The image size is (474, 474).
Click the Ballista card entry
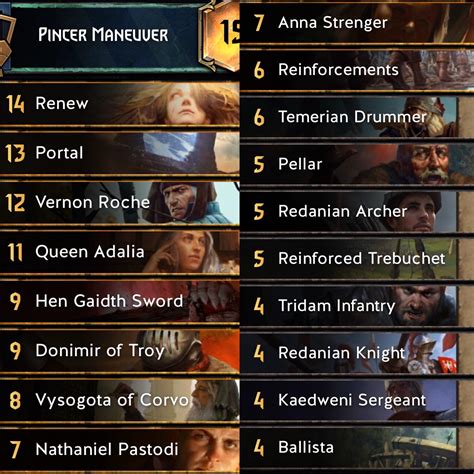coord(348,447)
